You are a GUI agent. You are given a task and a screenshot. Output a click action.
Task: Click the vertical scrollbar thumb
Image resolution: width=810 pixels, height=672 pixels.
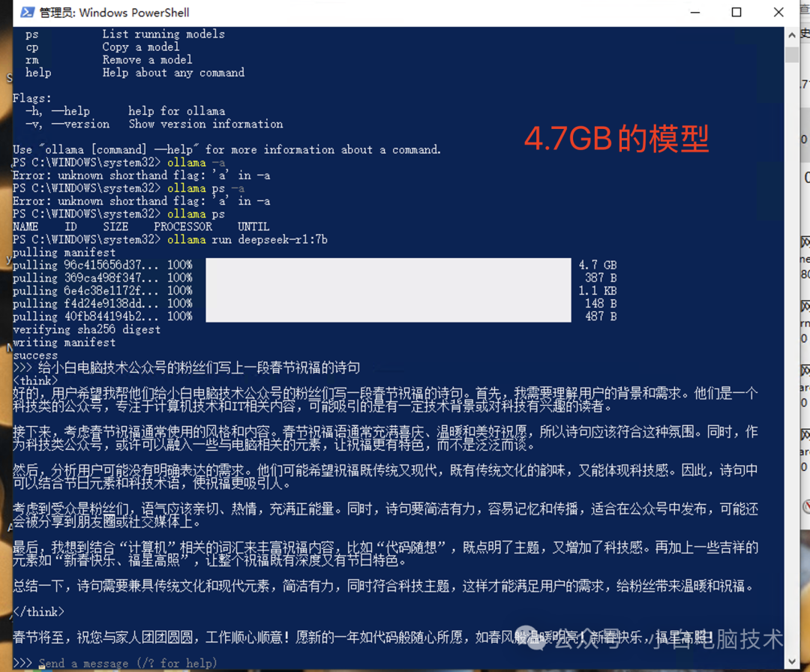[792, 55]
